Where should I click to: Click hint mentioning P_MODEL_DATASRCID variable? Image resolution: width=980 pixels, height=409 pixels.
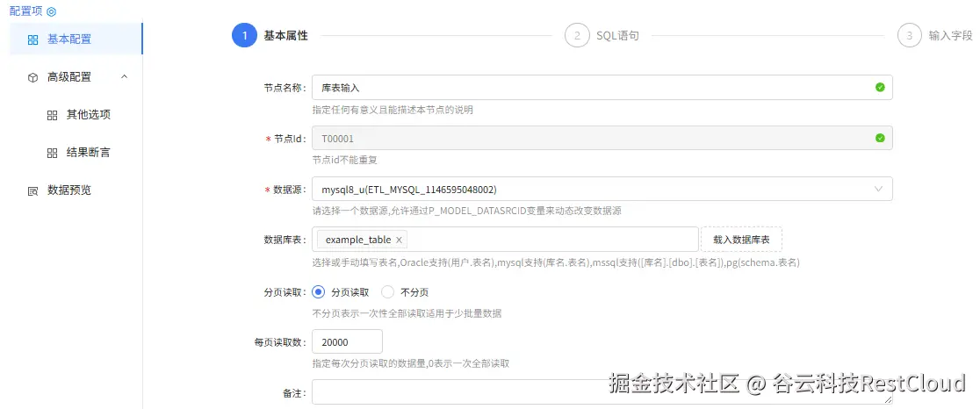click(466, 211)
